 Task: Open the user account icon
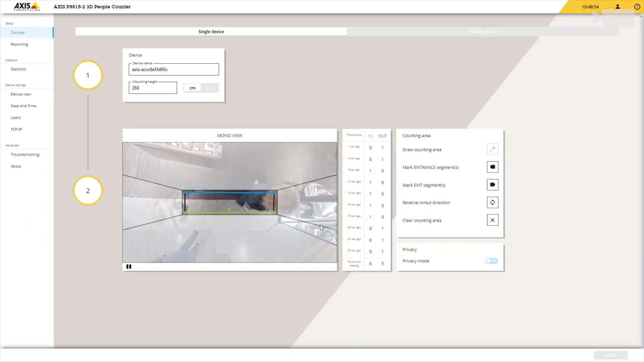tap(618, 7)
